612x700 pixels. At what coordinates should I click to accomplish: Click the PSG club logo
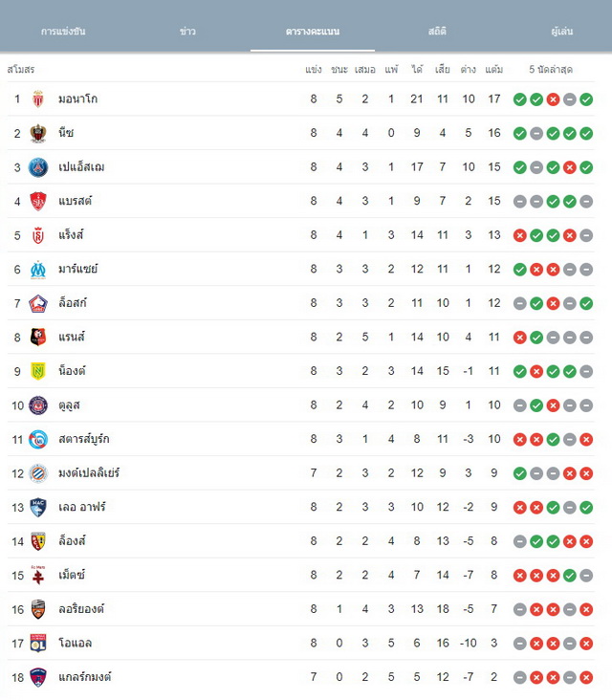(x=38, y=167)
